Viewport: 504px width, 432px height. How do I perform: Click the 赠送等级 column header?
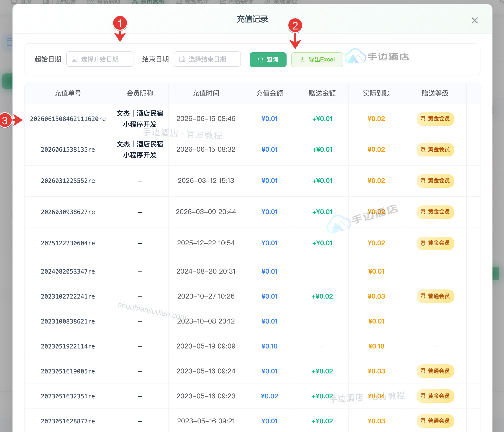(x=435, y=93)
